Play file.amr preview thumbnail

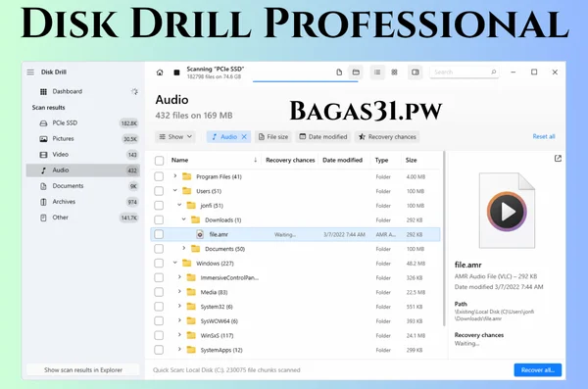(507, 212)
